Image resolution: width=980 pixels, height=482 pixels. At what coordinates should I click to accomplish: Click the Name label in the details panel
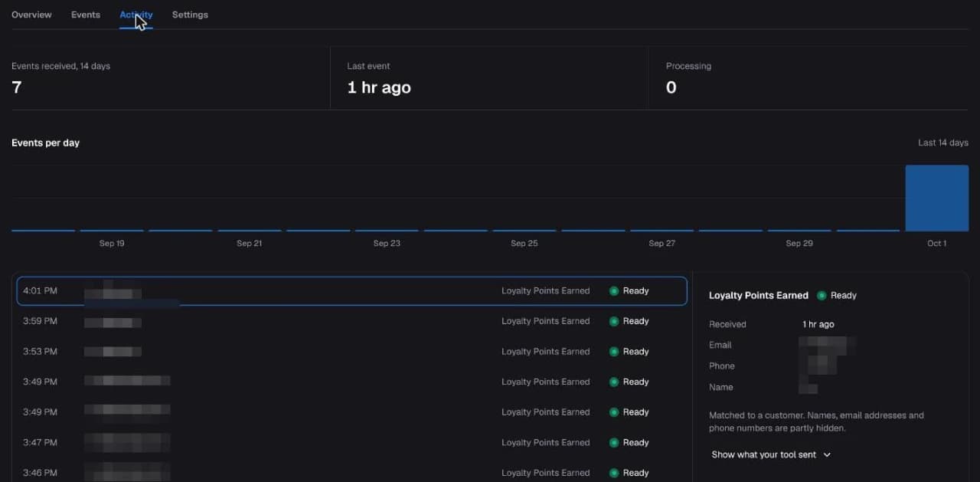pos(721,387)
